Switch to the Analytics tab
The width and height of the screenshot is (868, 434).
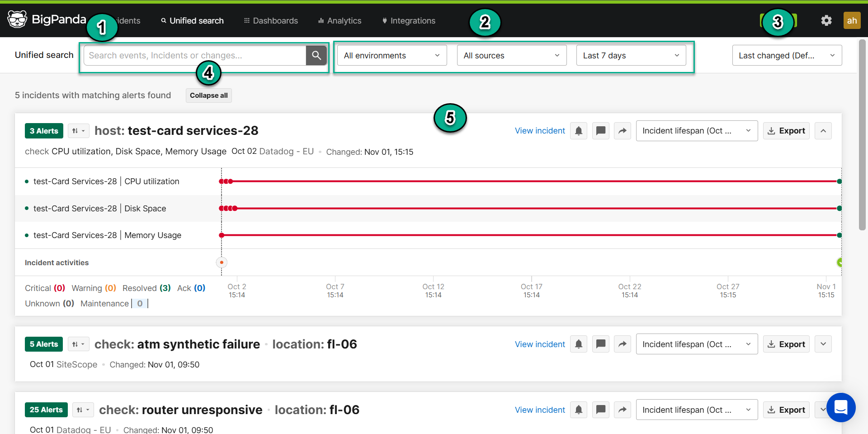340,21
